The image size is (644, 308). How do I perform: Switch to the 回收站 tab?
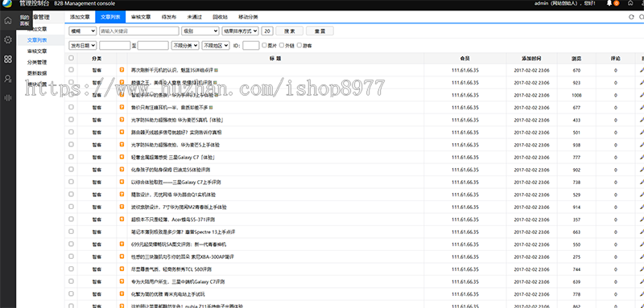(220, 17)
